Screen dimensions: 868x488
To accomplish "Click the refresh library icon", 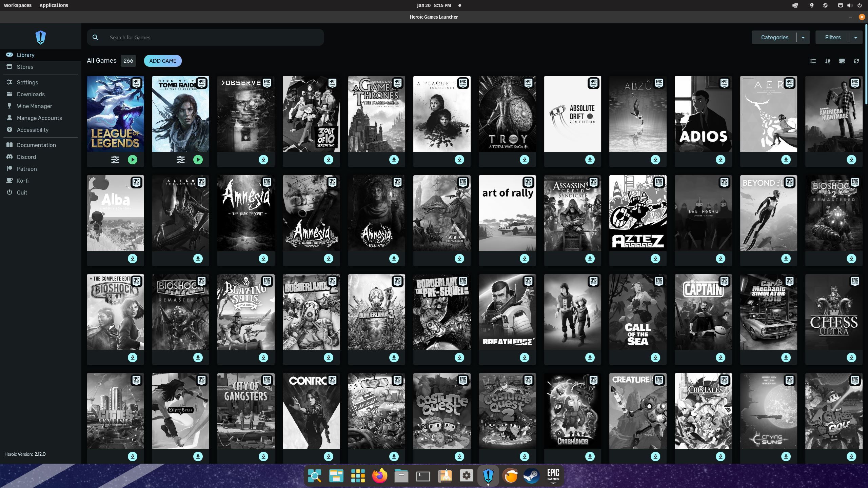I will pyautogui.click(x=856, y=61).
